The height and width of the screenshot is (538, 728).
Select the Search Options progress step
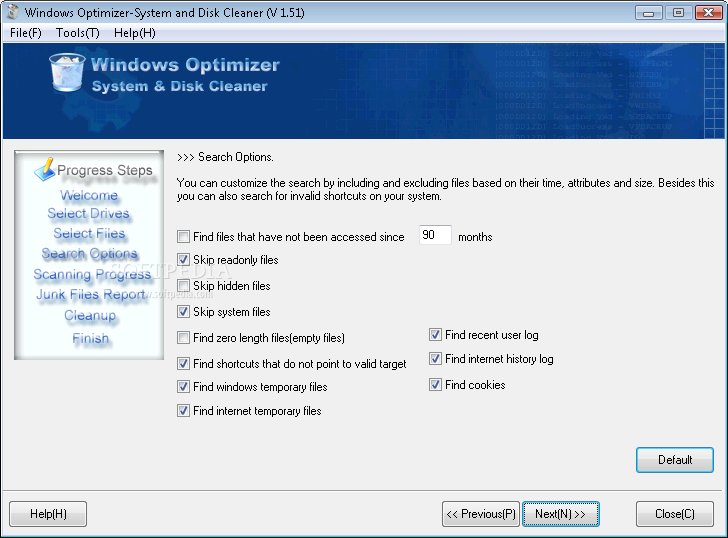click(90, 253)
